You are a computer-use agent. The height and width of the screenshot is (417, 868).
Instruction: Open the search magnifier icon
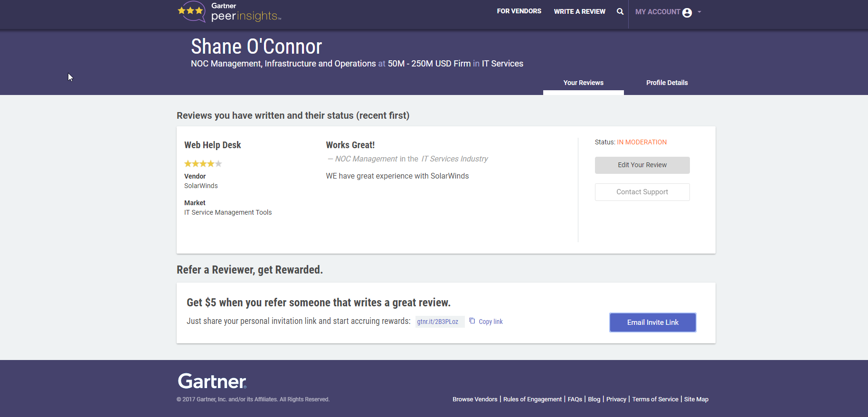620,11
